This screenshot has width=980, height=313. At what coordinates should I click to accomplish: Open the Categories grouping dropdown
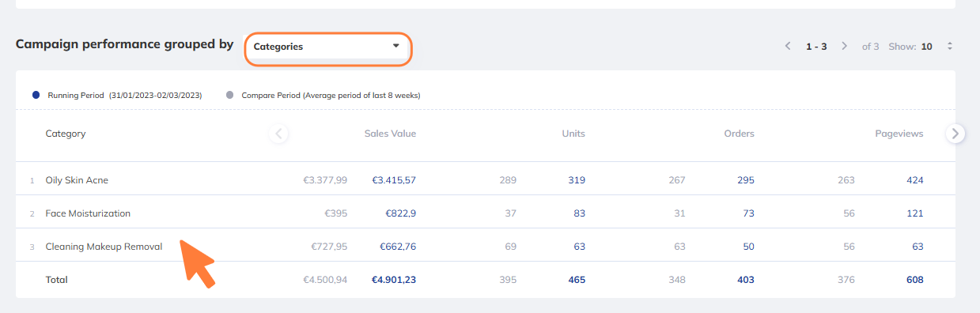click(328, 47)
